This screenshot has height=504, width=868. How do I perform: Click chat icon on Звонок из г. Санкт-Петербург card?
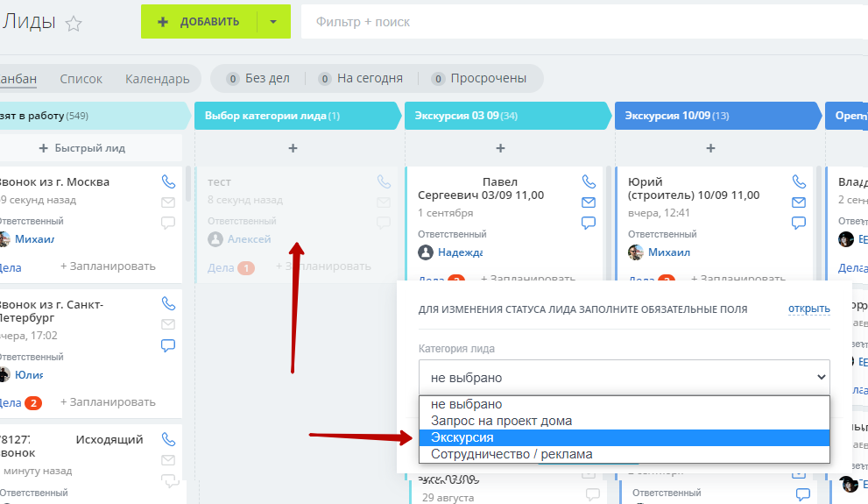click(168, 345)
